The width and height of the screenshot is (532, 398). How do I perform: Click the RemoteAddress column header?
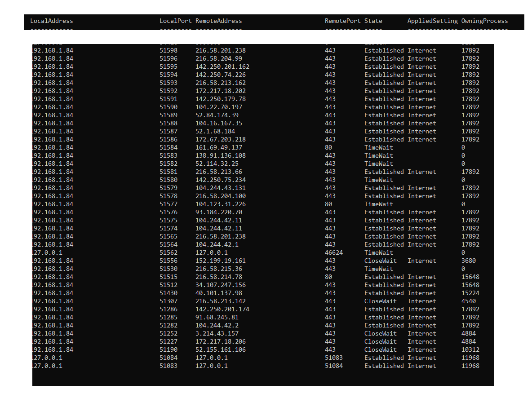click(218, 21)
